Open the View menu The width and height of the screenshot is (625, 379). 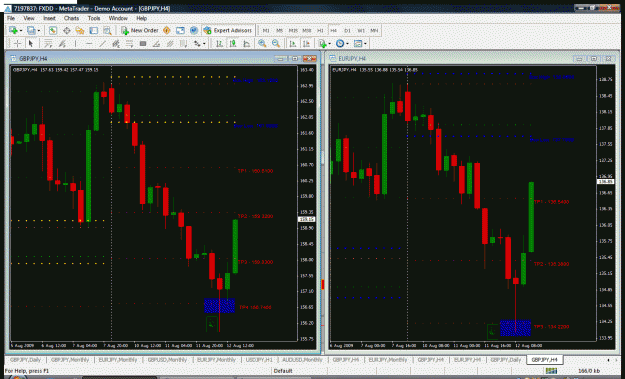coord(29,18)
